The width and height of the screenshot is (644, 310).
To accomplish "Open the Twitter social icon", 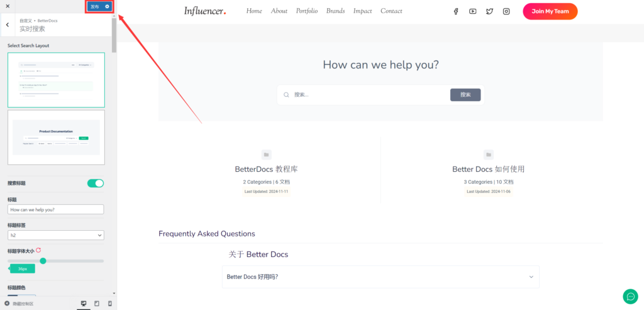I will (x=489, y=11).
